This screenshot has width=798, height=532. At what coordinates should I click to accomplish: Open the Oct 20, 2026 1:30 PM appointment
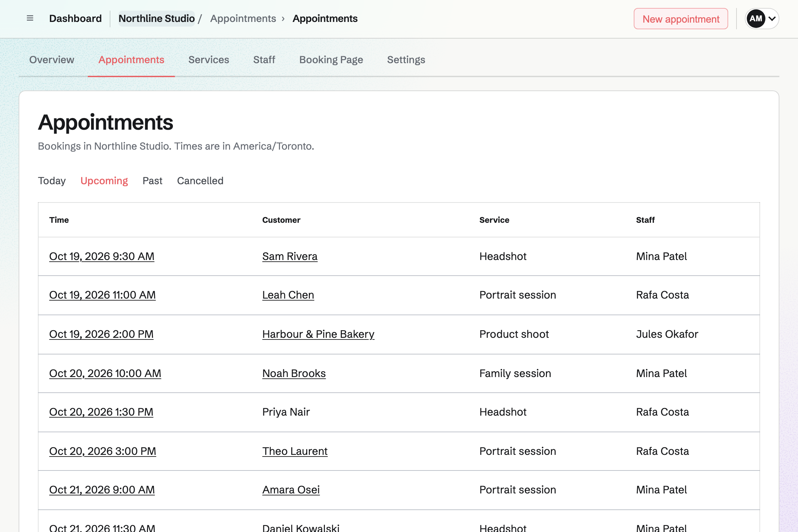coord(101,412)
